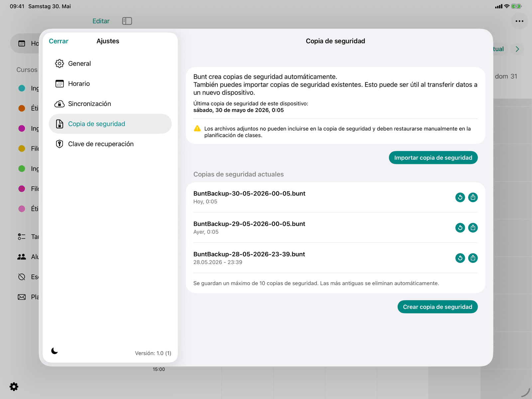This screenshot has width=532, height=399.
Task: Open the General settings gear icon
Action: pyautogui.click(x=60, y=64)
